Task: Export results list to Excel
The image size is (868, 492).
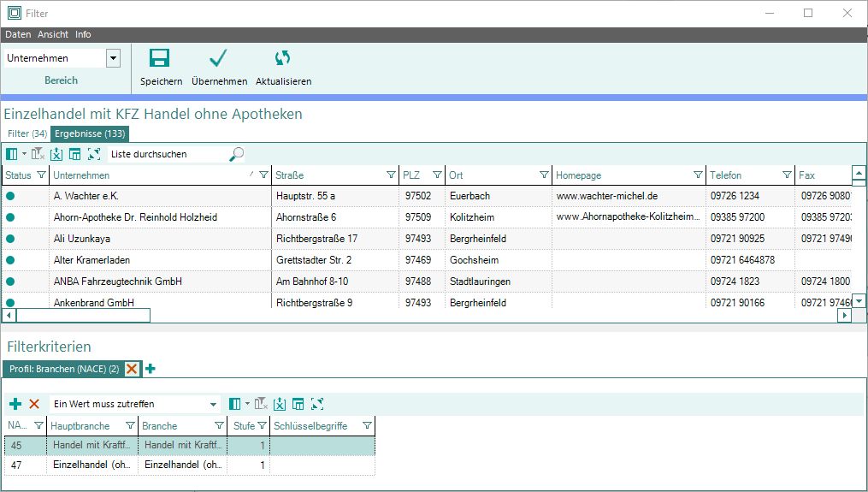Action: coord(56,154)
